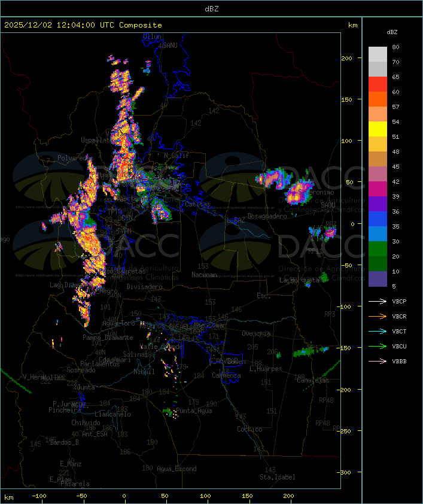The image size is (423, 504).
Task: Click the Cochico place label
Action: tap(249, 429)
